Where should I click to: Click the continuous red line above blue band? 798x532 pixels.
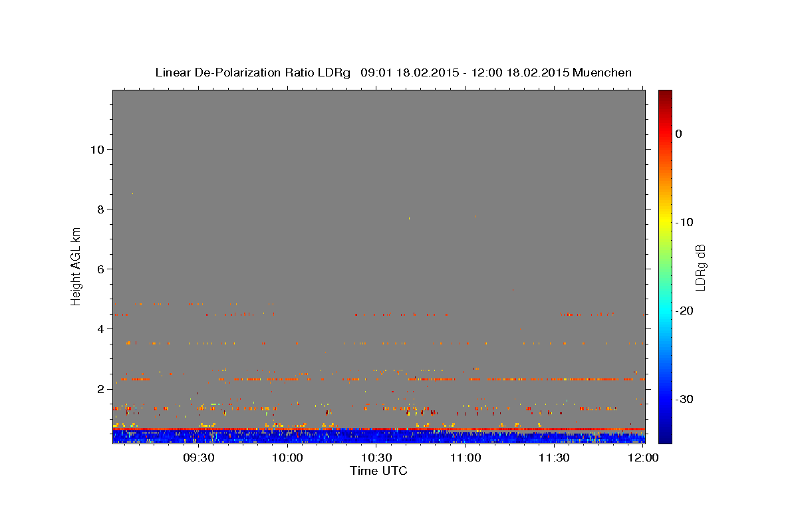point(378,429)
